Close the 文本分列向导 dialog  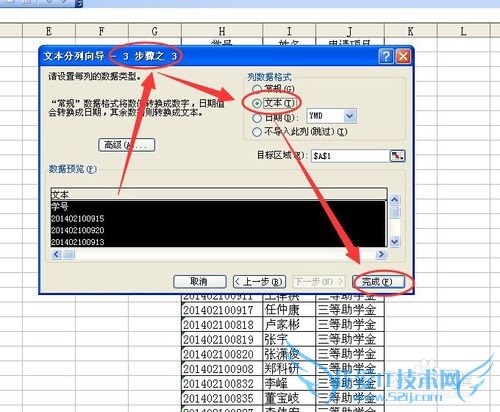[x=403, y=56]
